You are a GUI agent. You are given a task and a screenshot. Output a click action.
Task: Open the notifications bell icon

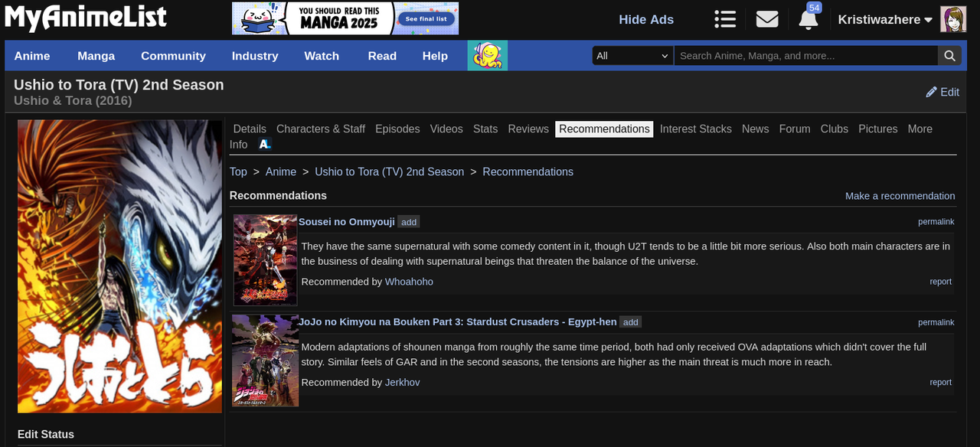point(808,21)
